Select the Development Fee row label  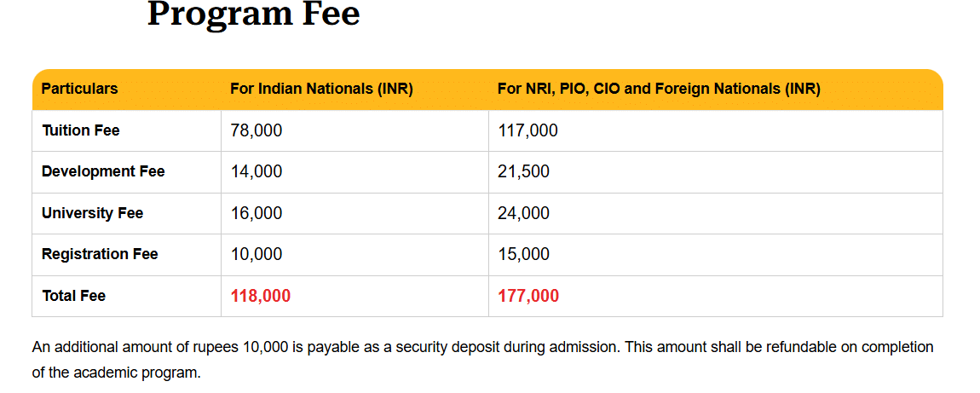pyautogui.click(x=103, y=171)
